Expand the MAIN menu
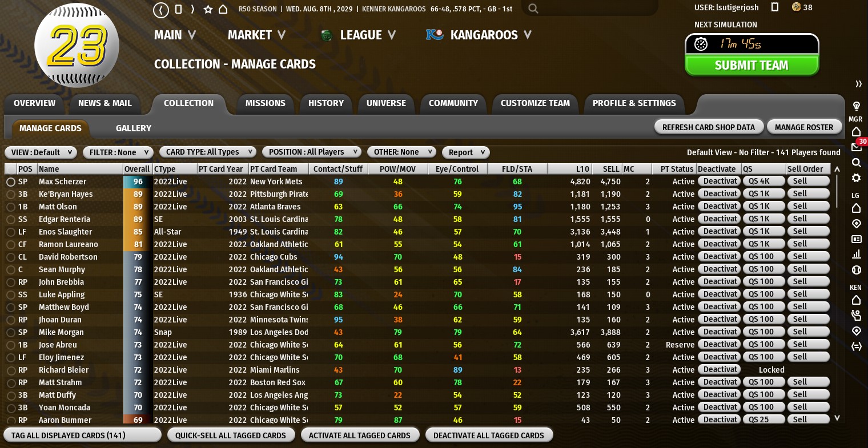The image size is (868, 448). tap(175, 35)
